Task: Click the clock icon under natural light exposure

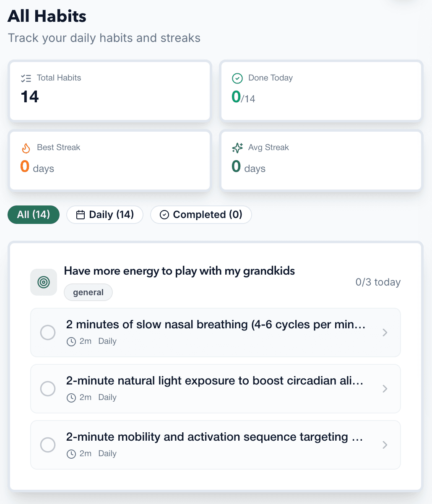Action: [71, 398]
